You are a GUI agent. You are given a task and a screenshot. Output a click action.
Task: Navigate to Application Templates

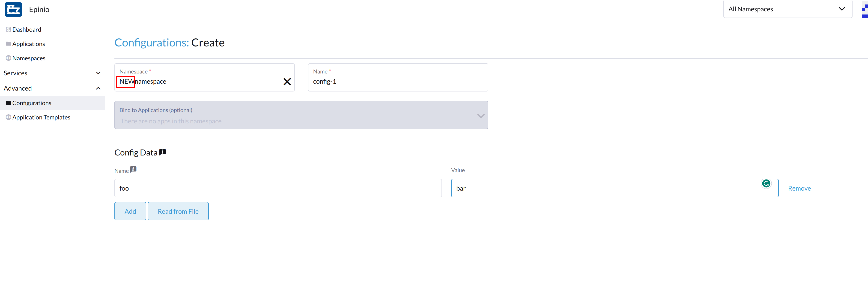(x=41, y=117)
